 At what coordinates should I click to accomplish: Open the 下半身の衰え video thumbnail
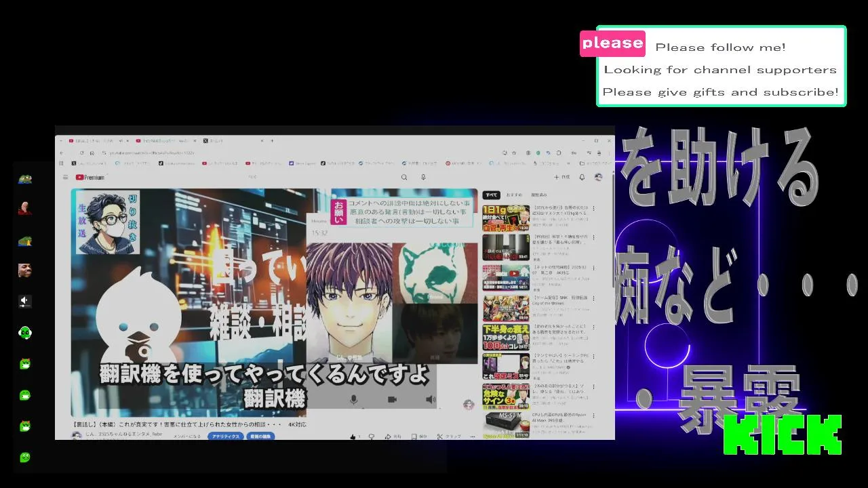(506, 338)
